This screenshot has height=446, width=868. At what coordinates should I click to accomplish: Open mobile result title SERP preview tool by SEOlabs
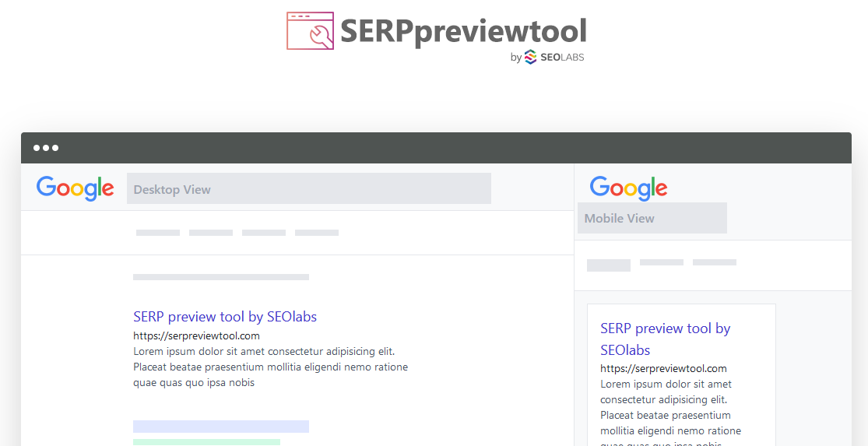click(666, 339)
